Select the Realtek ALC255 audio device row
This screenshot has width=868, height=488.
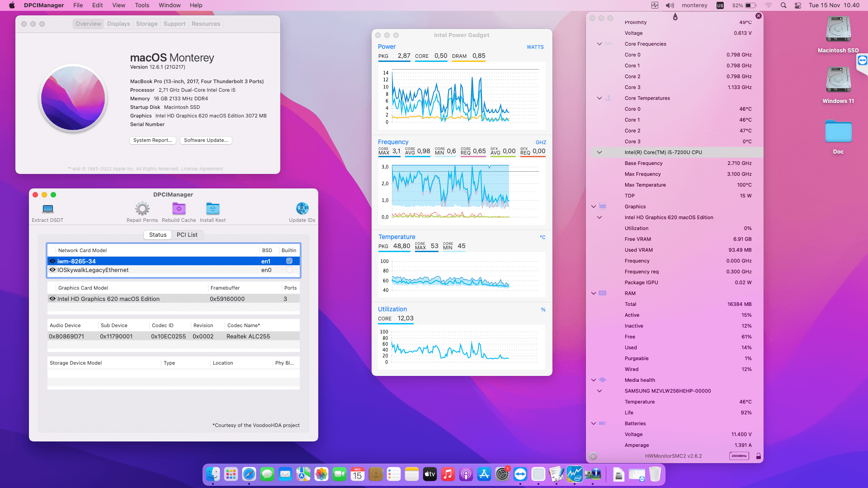[174, 336]
